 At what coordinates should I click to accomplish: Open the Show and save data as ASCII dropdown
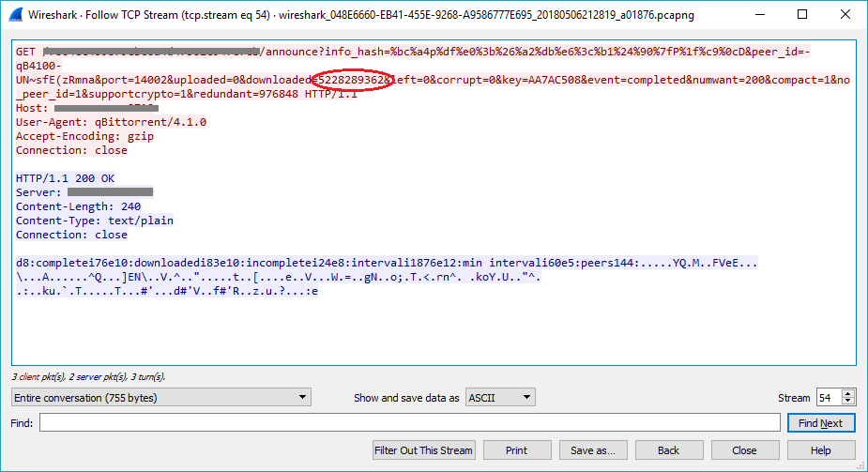[x=500, y=397]
